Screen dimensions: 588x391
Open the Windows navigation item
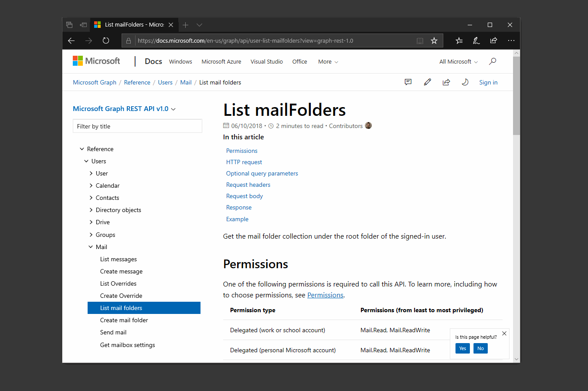click(180, 62)
